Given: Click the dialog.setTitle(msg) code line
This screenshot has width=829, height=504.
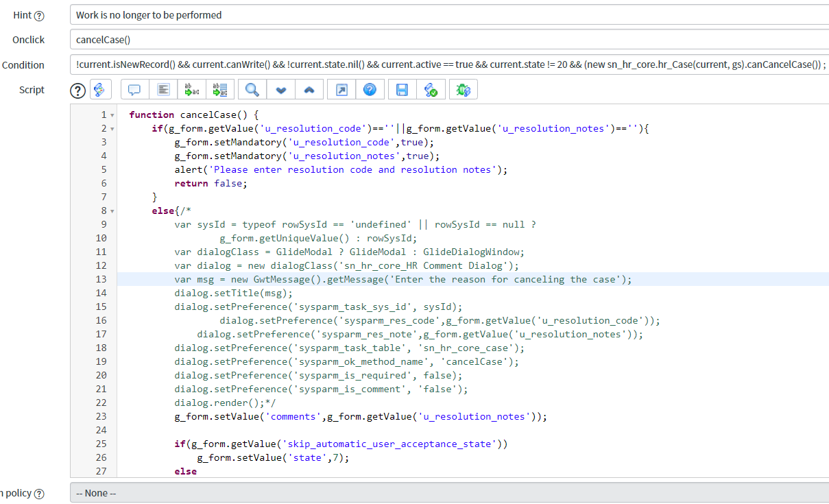Looking at the screenshot, I should coord(233,293).
